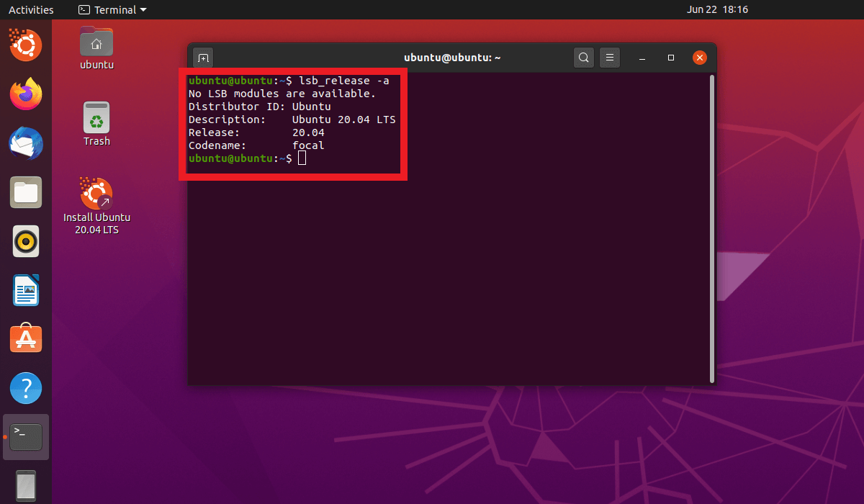
Task: Open the terminal search function
Action: tap(583, 58)
